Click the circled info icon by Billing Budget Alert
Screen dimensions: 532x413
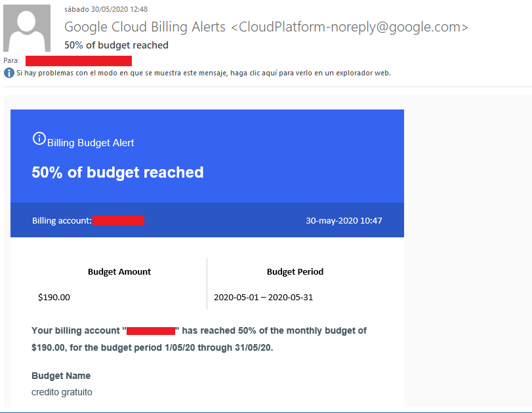click(x=39, y=138)
